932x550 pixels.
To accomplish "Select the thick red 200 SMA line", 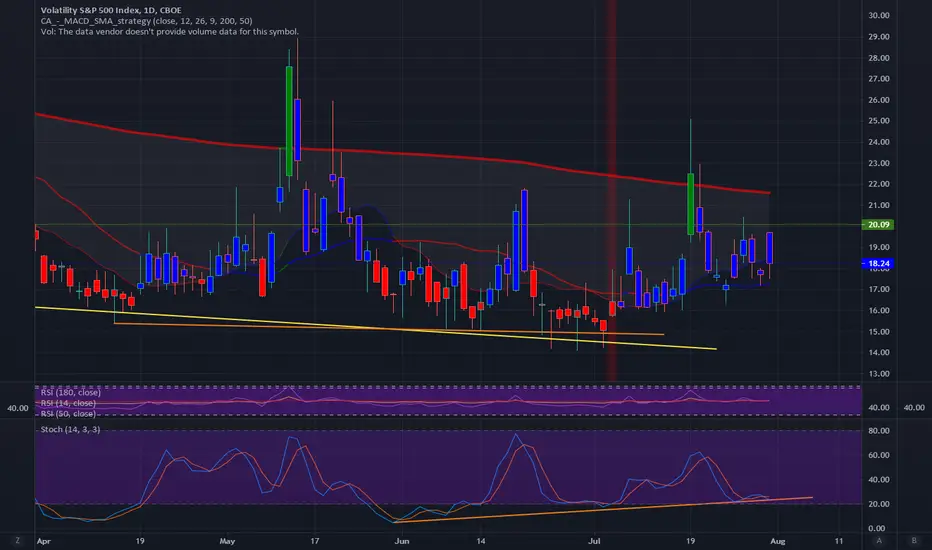I will pos(402,153).
